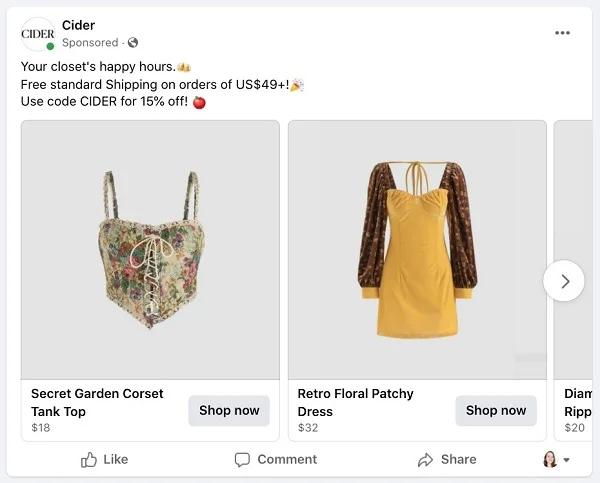Screen dimensions: 600x483
Task: Click the thumbs-up Like icon
Action: coord(89,460)
